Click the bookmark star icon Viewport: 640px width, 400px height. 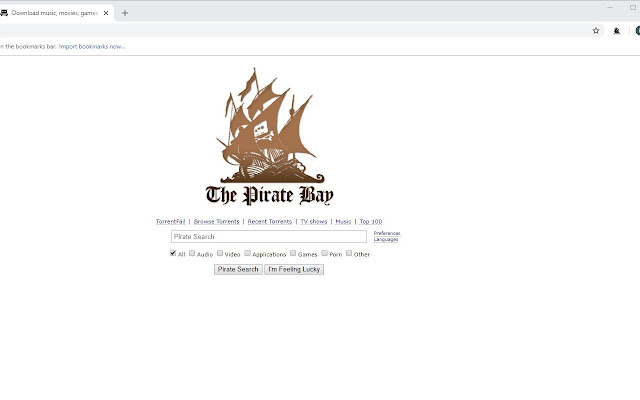pyautogui.click(x=596, y=31)
